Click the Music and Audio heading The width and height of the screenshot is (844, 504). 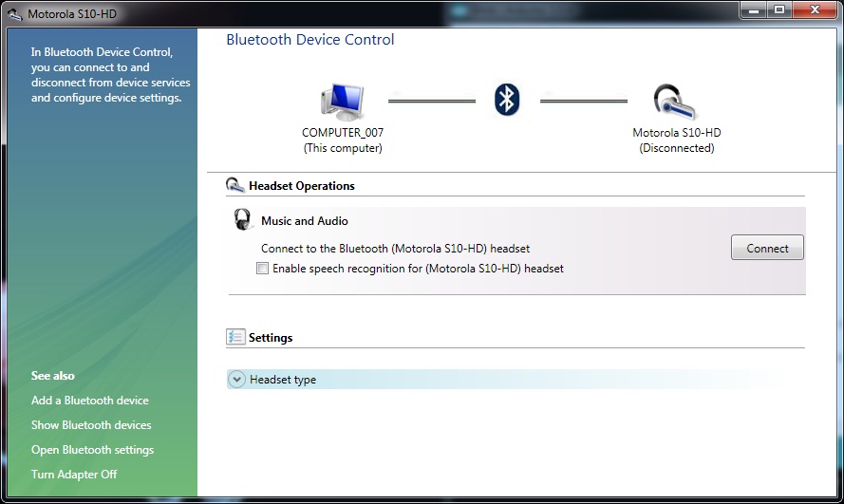click(305, 221)
